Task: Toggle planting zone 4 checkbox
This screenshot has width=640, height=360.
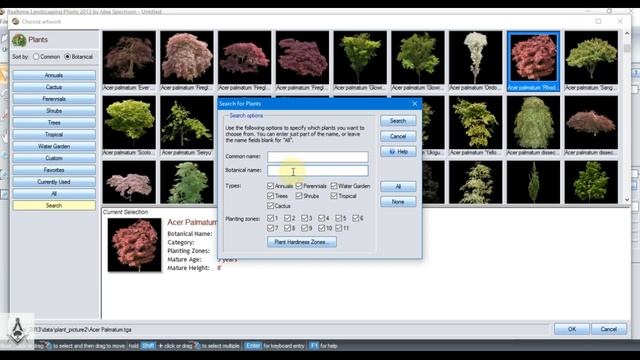Action: [x=322, y=218]
